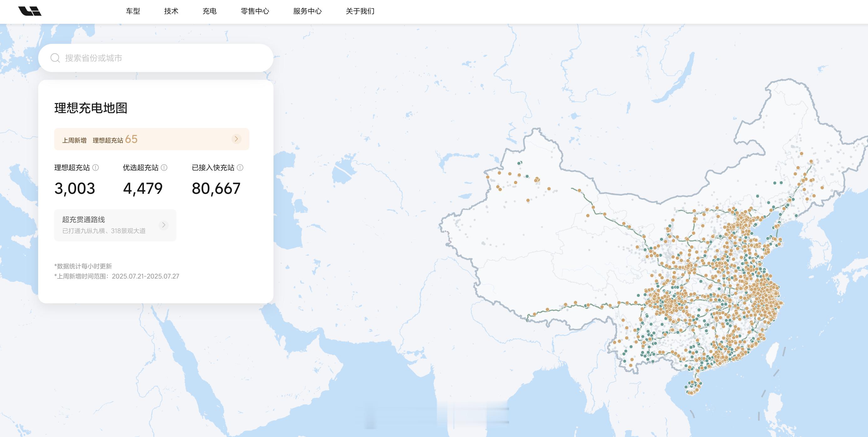Image resolution: width=868 pixels, height=437 pixels.
Task: Show info for 理想超充站
Action: (x=96, y=167)
